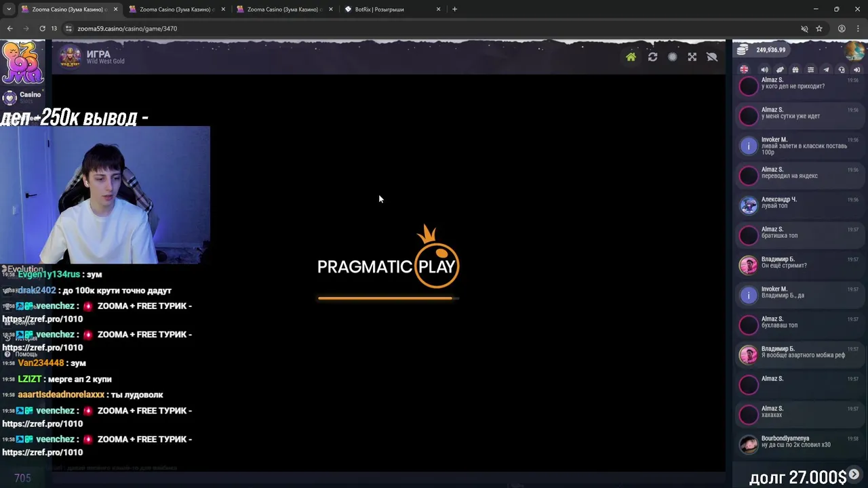
Task: Click the Zooma octopus logo
Action: (22, 63)
